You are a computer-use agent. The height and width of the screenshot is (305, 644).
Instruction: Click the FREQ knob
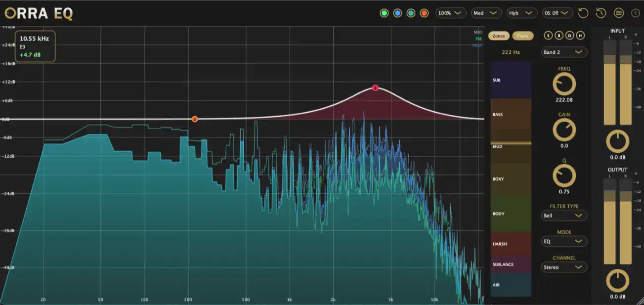coord(564,84)
